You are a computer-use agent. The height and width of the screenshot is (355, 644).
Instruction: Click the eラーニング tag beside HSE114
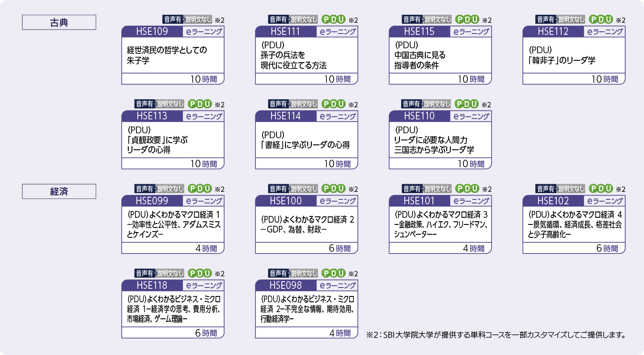click(338, 116)
